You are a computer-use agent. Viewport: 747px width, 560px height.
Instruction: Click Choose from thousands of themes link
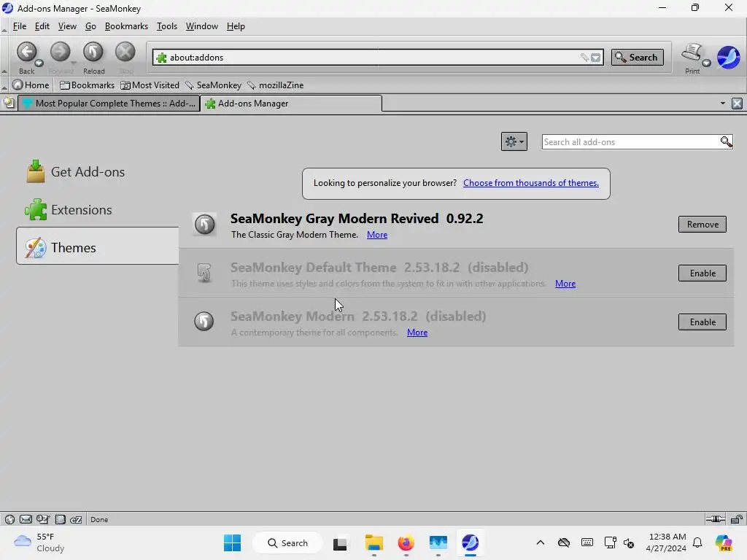tap(531, 183)
